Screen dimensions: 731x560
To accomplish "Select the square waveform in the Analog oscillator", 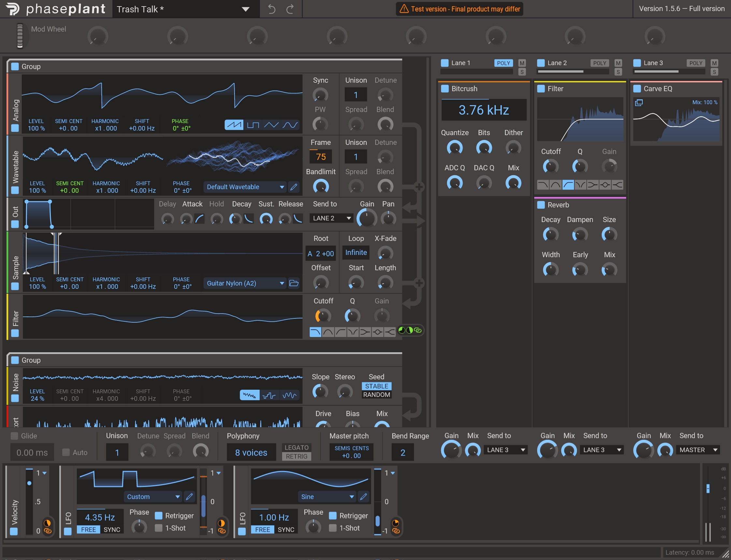I will pos(253,125).
